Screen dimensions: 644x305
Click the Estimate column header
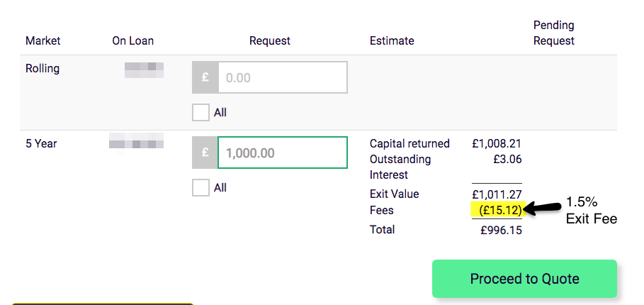tap(392, 41)
